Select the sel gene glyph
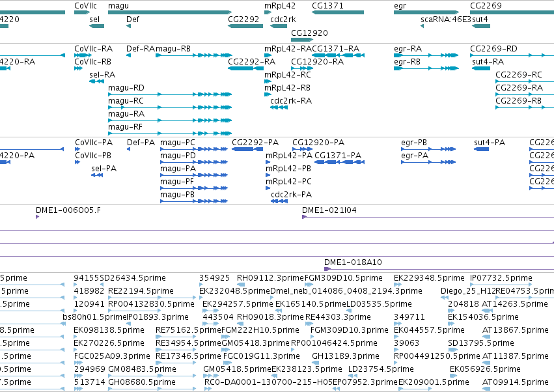This screenshot has width=554, height=392. coord(97,26)
